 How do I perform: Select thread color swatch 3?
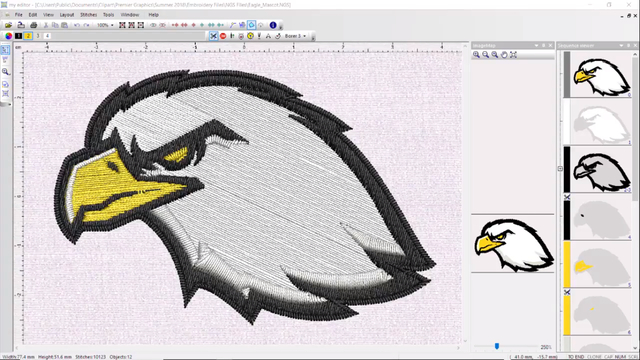(x=38, y=36)
